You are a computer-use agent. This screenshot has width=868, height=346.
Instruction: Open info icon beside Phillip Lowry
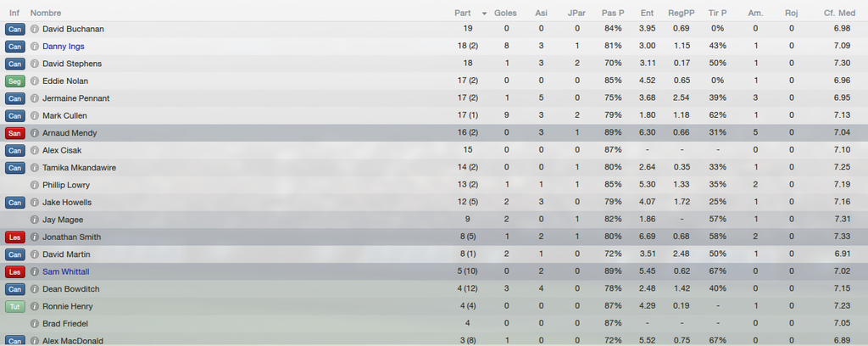35,185
